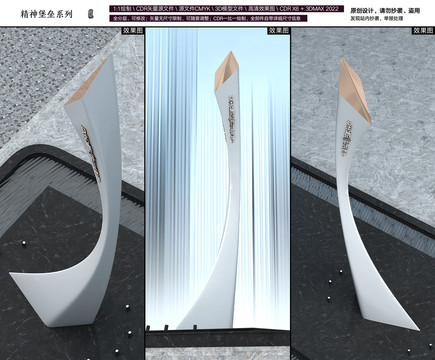Pick the copper diamond top of the middle sculpture
The width and height of the screenshot is (435, 360).
227,71
